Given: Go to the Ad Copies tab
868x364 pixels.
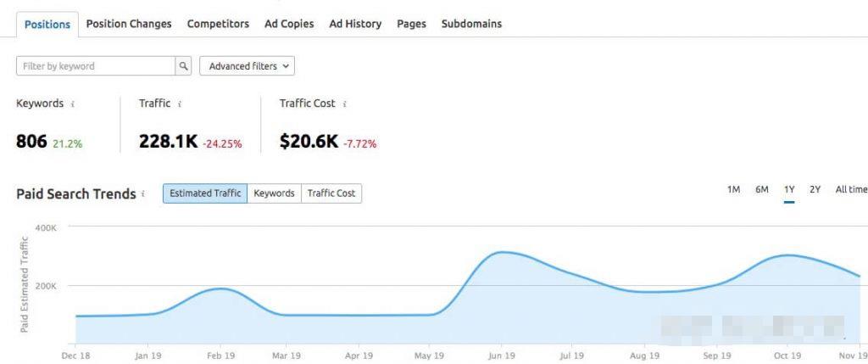Looking at the screenshot, I should (x=289, y=24).
